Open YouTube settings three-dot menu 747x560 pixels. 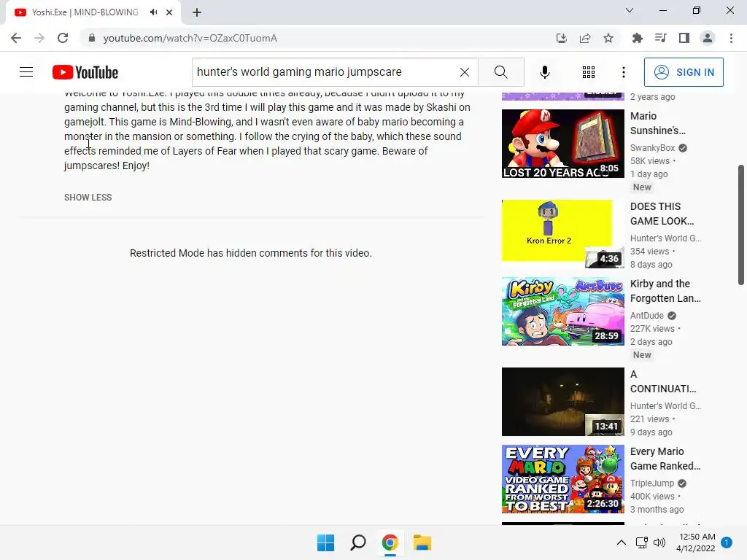tap(623, 72)
